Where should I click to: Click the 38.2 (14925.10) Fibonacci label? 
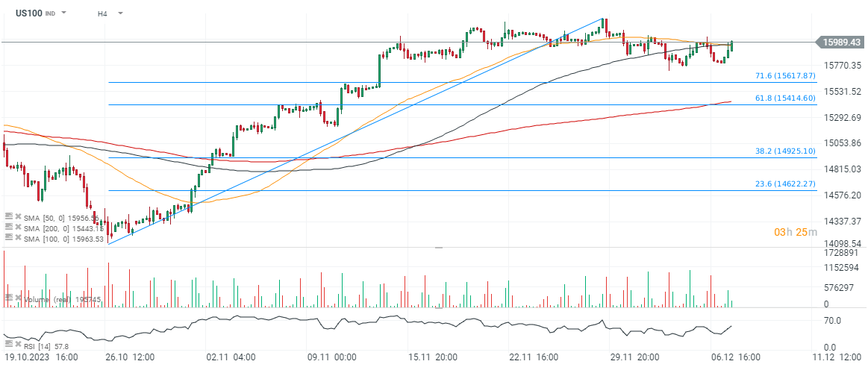pyautogui.click(x=784, y=151)
